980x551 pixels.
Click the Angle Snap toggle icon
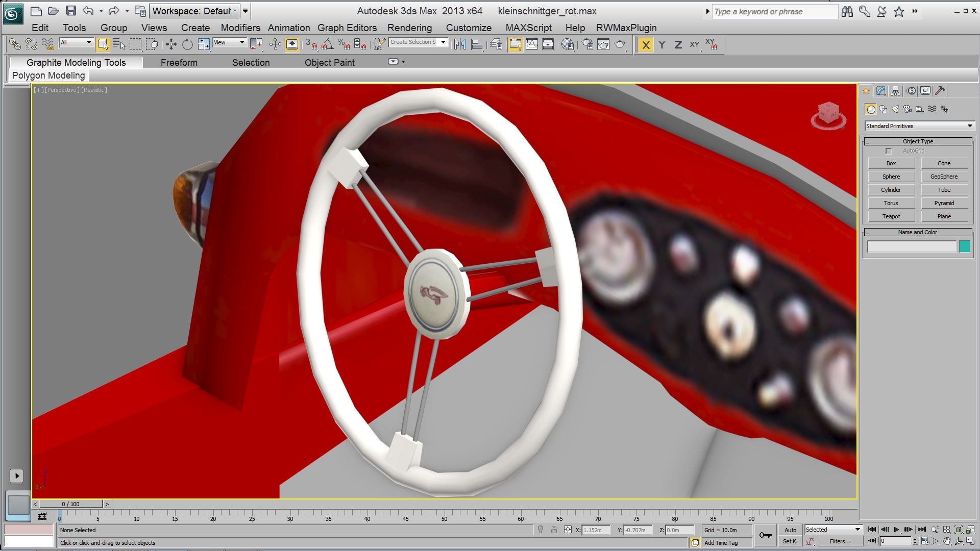[x=327, y=45]
